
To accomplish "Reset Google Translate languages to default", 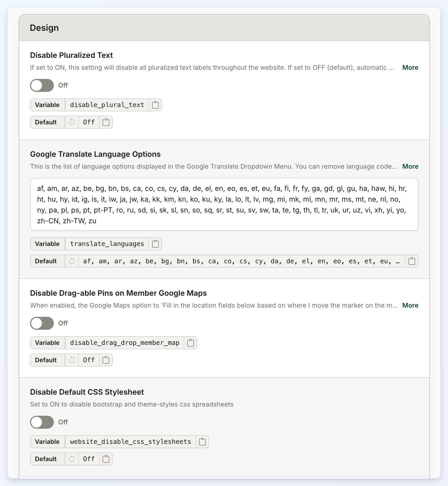I will tap(72, 261).
